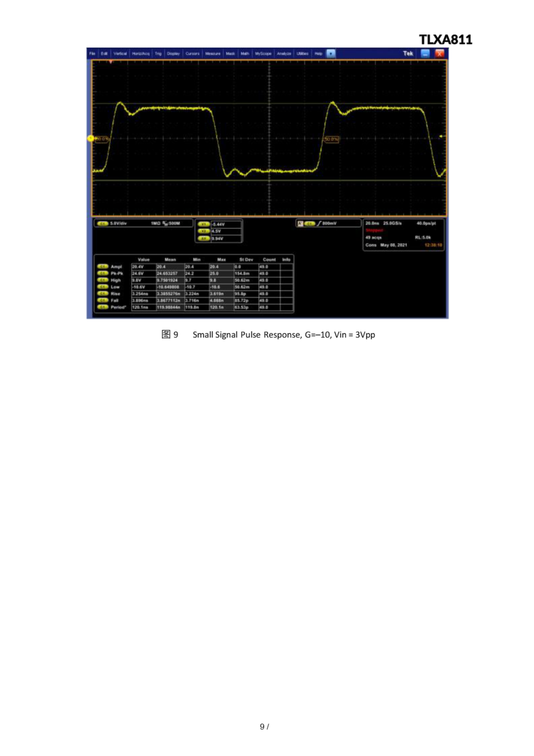Select the Y2 cursor badge
Screen dimensions: 534x756
tap(204, 231)
